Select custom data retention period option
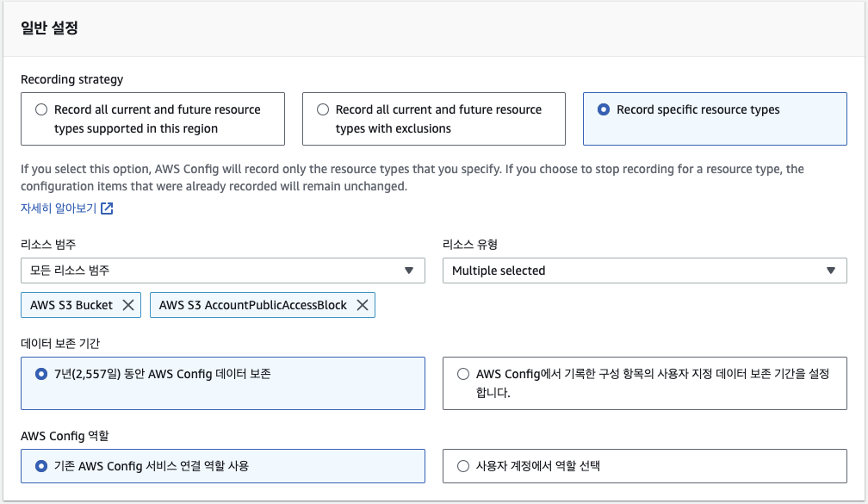This screenshot has width=868, height=504. [x=645, y=383]
